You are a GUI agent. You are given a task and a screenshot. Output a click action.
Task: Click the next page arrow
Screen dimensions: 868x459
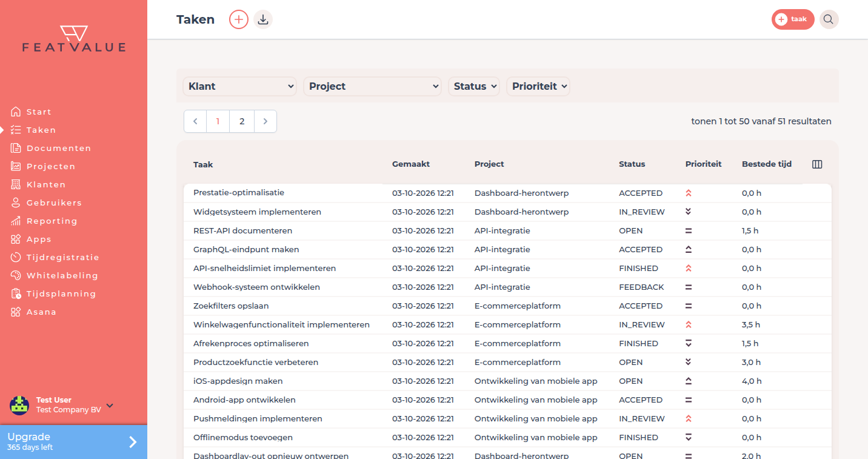tap(265, 121)
